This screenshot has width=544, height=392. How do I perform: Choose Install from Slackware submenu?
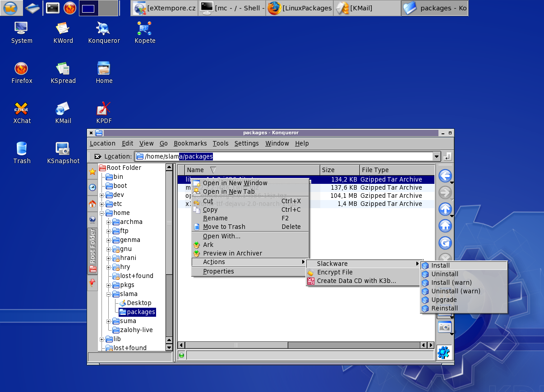(x=464, y=265)
